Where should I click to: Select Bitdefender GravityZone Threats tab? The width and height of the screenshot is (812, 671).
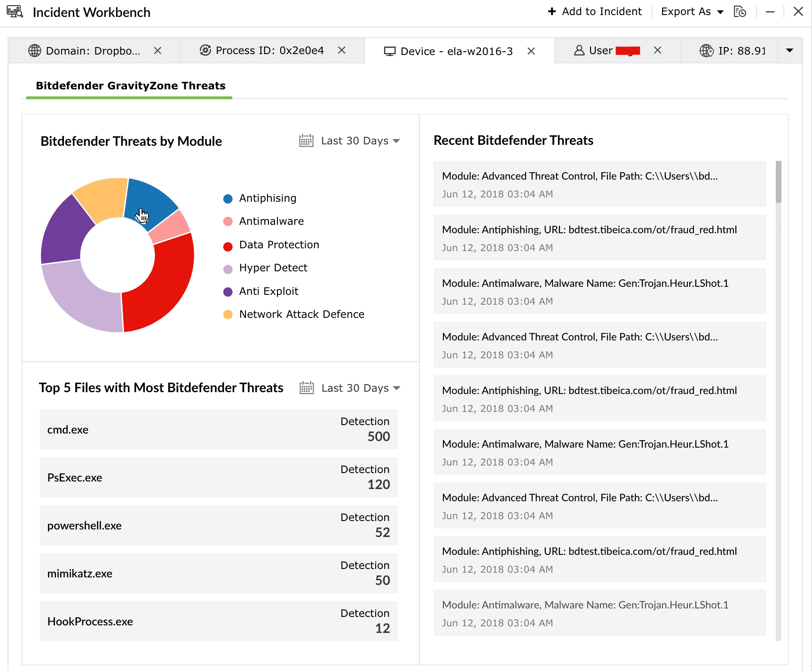coord(131,86)
